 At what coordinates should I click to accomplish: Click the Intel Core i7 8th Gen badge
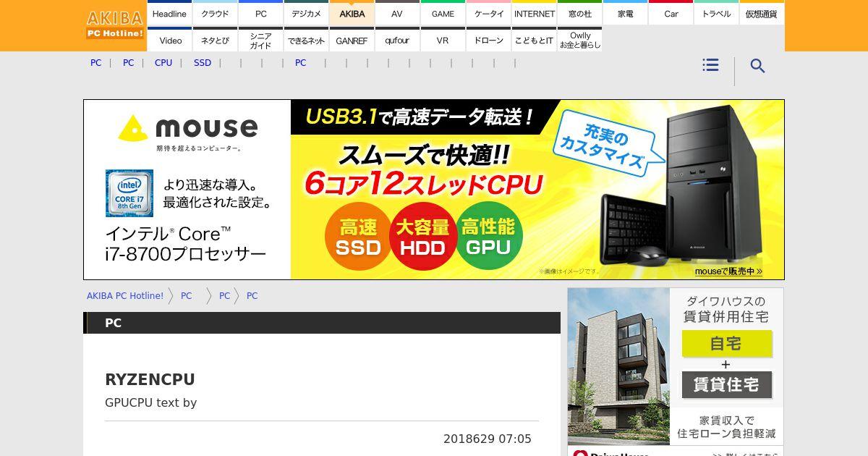[x=129, y=193]
